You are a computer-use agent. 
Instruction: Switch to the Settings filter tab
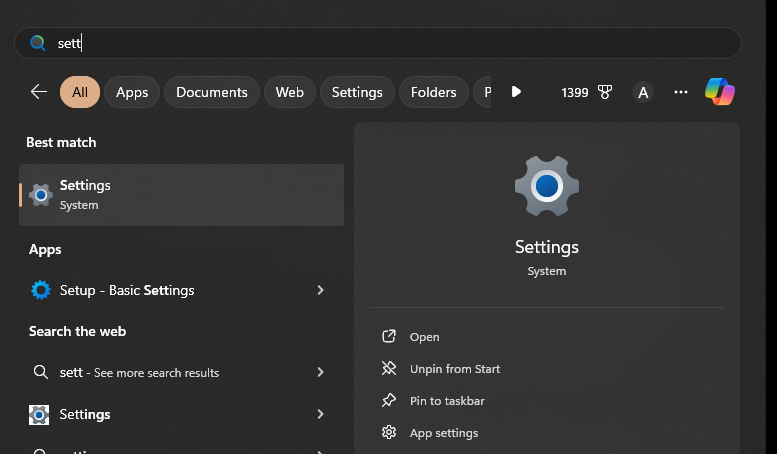(x=357, y=92)
